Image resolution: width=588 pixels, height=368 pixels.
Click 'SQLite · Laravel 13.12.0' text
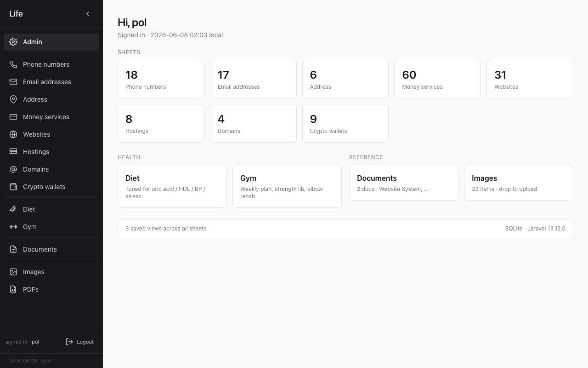(x=535, y=229)
